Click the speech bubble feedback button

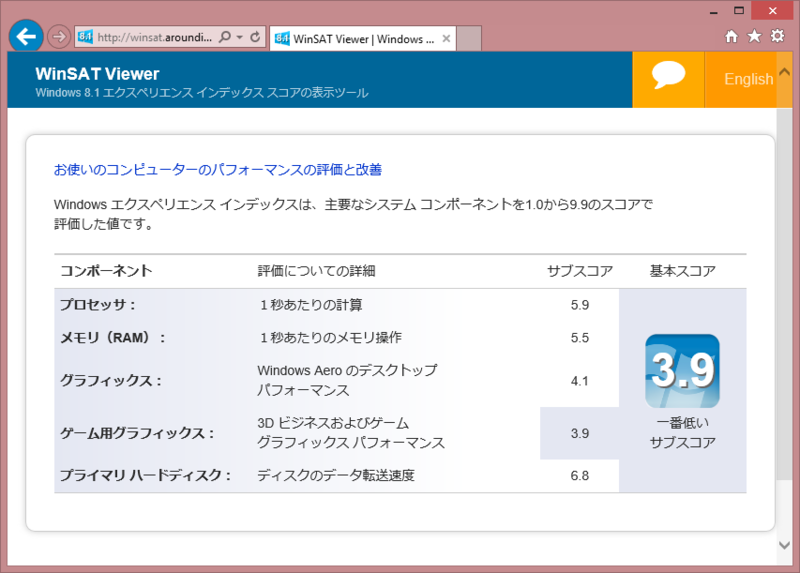[668, 79]
